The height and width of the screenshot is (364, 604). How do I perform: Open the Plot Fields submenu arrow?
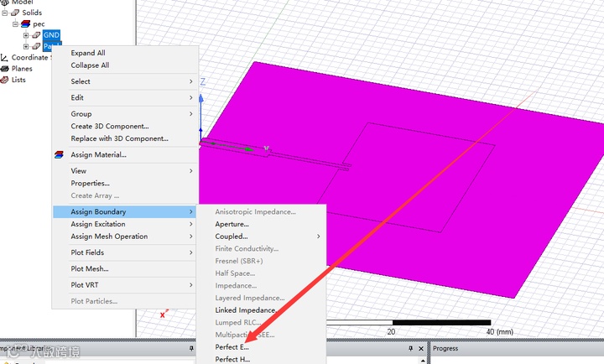[190, 252]
